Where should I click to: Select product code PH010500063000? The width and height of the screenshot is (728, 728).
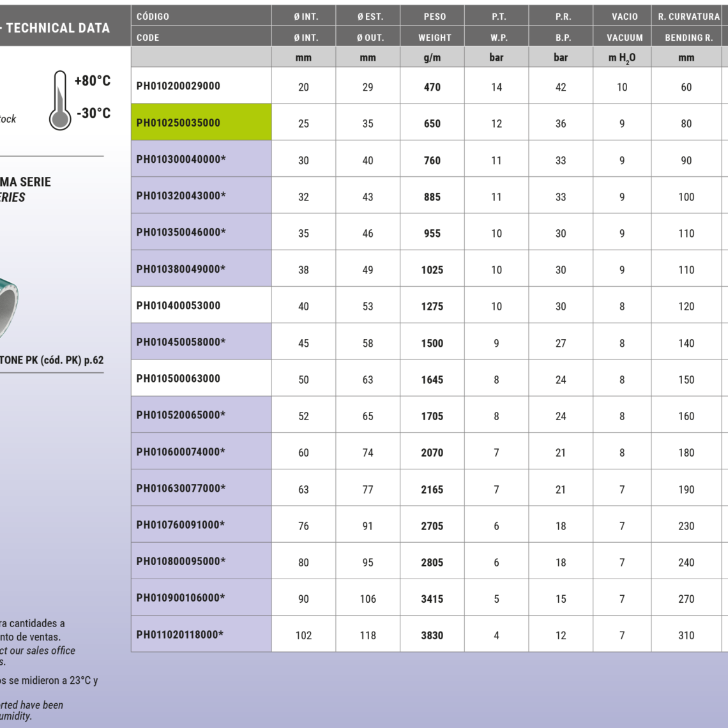point(178,379)
